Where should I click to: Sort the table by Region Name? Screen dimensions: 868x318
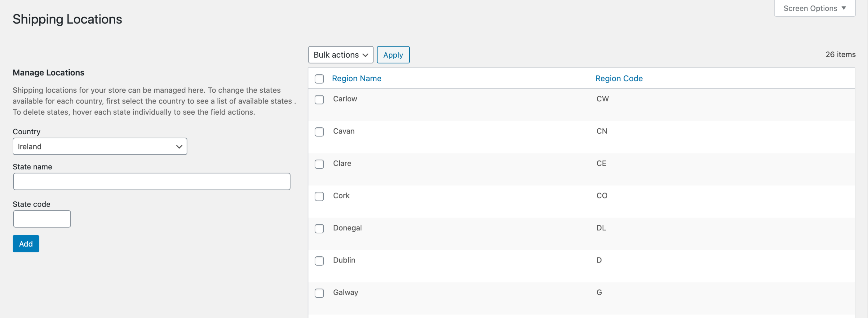coord(357,78)
